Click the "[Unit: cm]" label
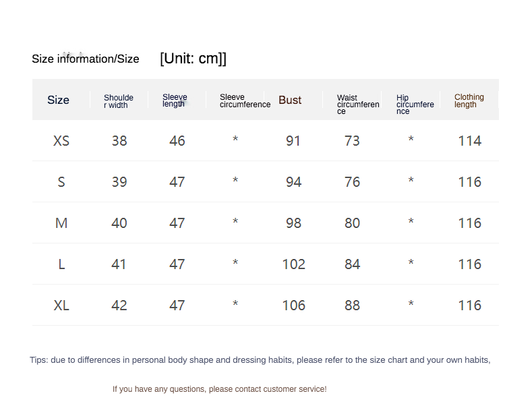 tap(193, 59)
